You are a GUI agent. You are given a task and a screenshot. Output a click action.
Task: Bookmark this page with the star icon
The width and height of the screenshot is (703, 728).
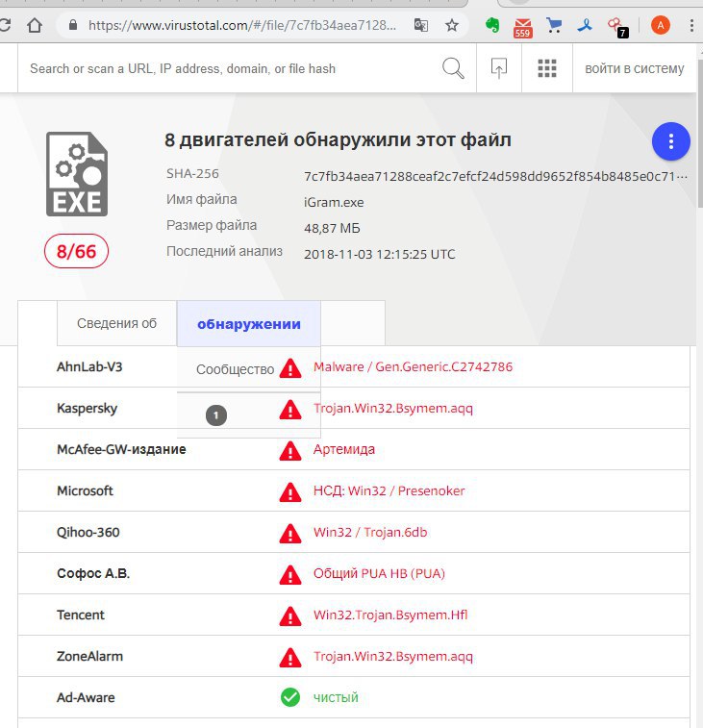(452, 25)
